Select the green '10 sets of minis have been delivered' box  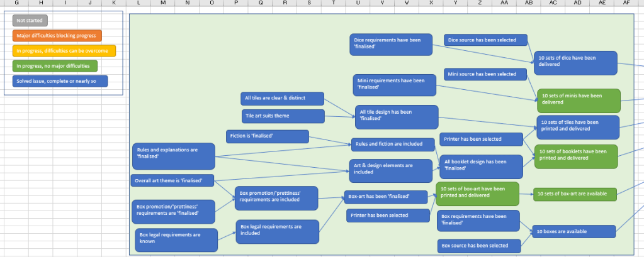[x=579, y=100]
